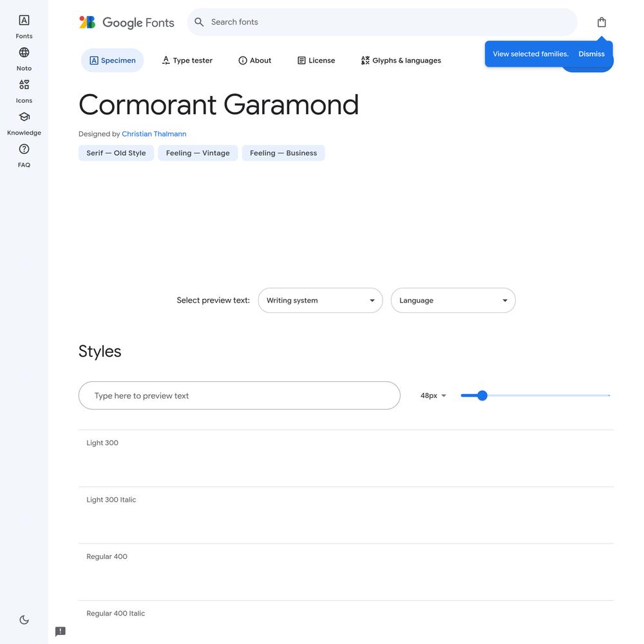Dismiss the selected families tooltip

click(591, 54)
